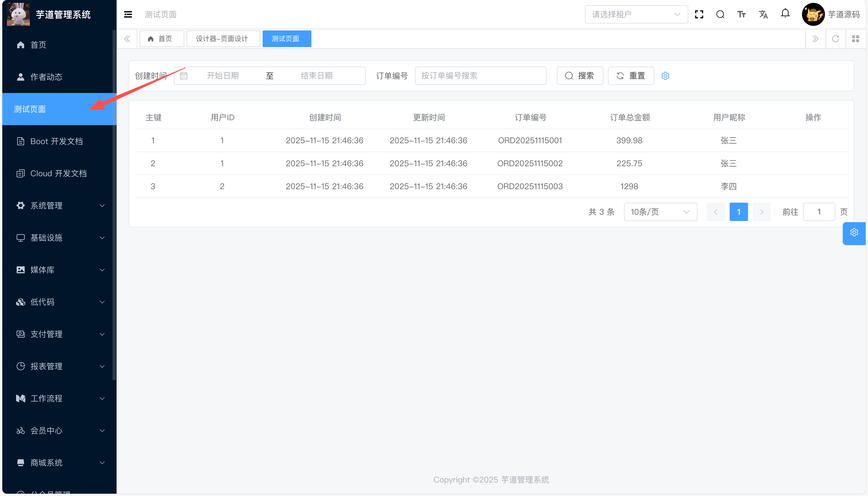Open Boot 开发文档 in the sidebar
This screenshot has width=868, height=496.
tap(57, 142)
